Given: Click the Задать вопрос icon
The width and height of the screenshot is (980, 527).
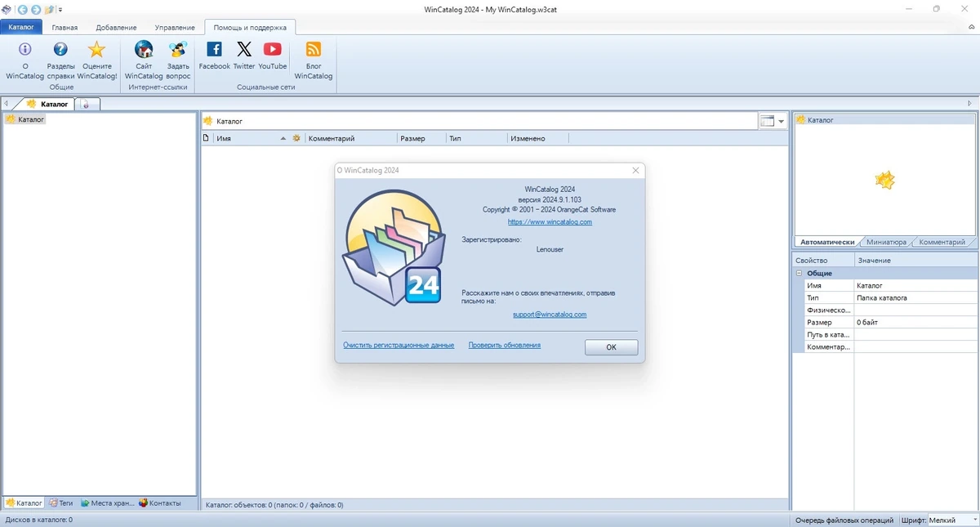Looking at the screenshot, I should click(178, 49).
